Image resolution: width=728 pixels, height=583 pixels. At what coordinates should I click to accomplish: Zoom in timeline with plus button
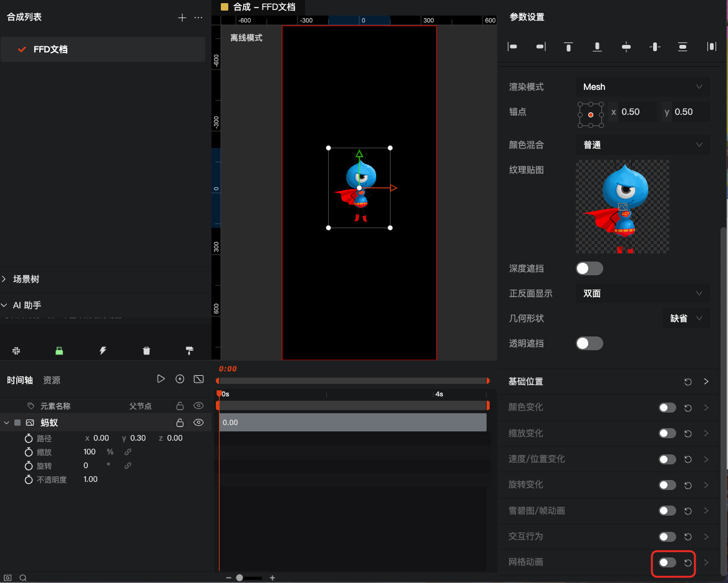tap(273, 578)
